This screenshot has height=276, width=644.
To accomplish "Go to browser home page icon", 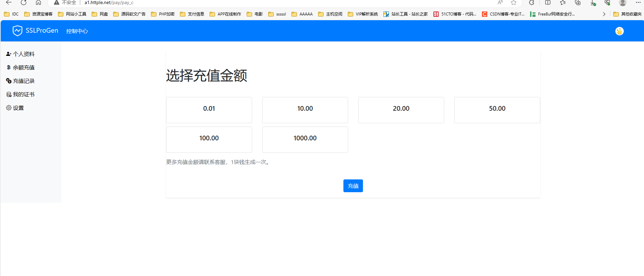I will (x=38, y=3).
